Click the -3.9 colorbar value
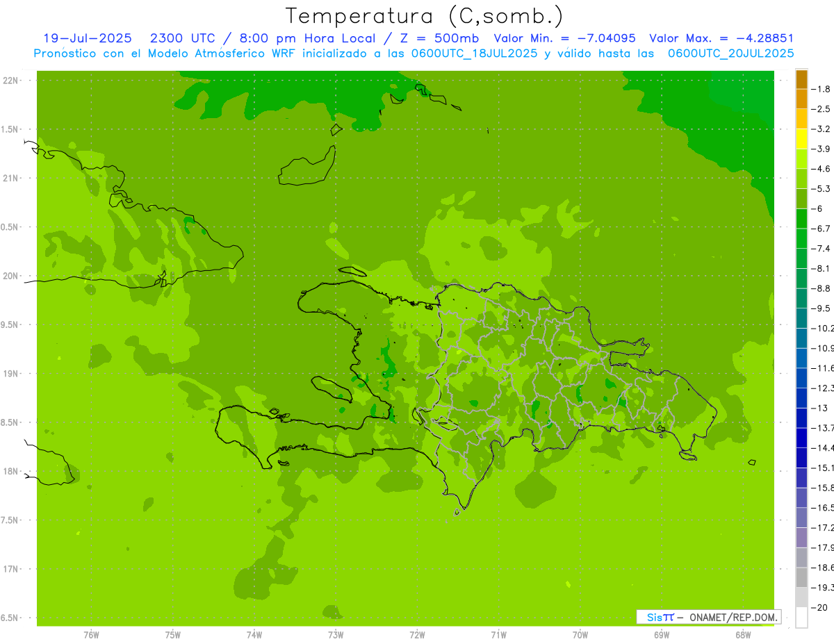This screenshot has height=644, width=834. 822,149
